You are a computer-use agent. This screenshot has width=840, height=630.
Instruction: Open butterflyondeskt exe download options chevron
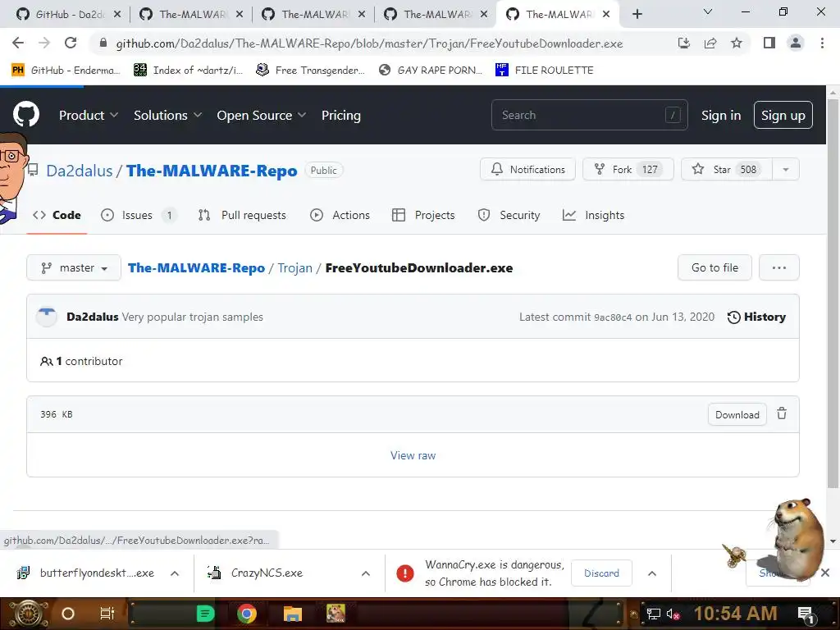pos(175,573)
